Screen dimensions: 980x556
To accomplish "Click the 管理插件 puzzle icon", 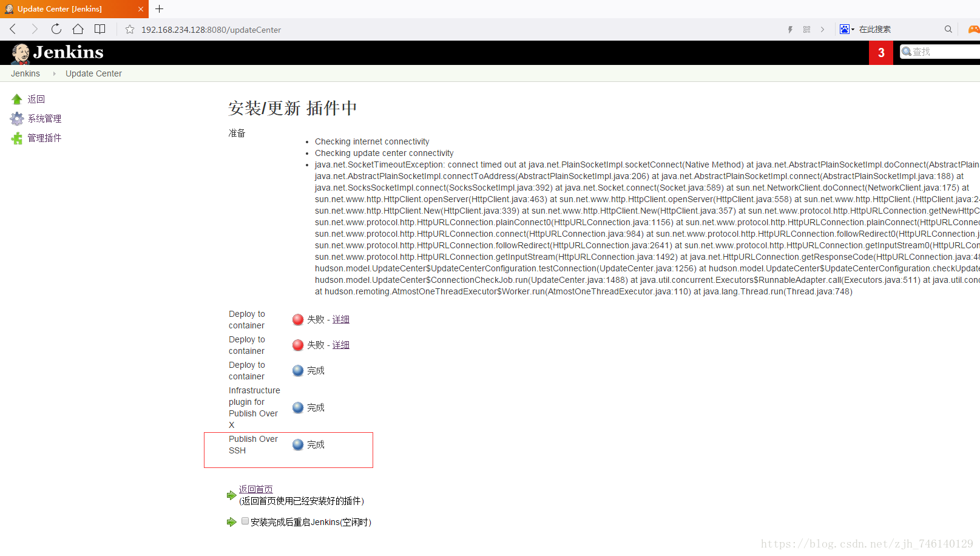I will tap(17, 138).
